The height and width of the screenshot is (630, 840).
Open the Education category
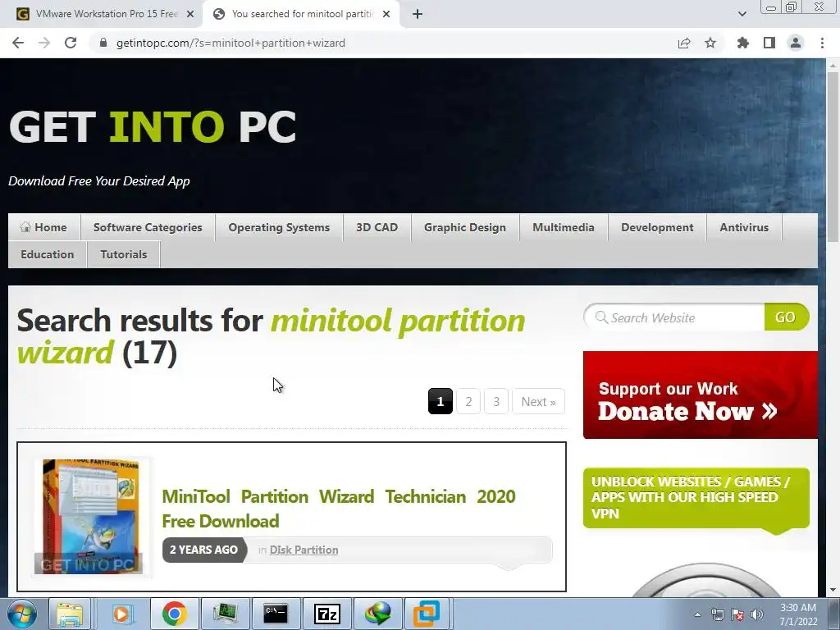click(47, 254)
